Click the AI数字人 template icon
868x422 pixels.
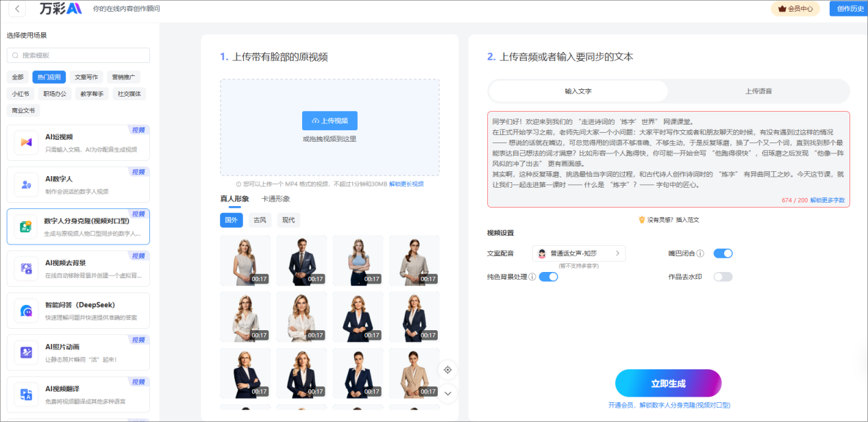pyautogui.click(x=26, y=184)
